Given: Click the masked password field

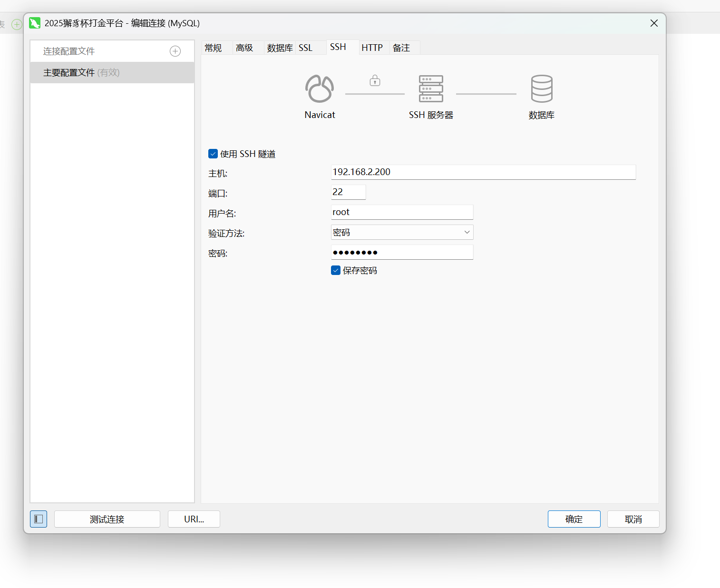Looking at the screenshot, I should click(402, 252).
